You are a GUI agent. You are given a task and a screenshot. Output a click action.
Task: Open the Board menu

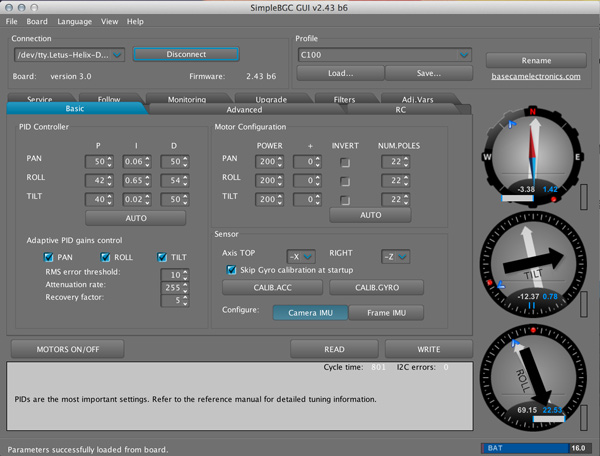[37, 21]
